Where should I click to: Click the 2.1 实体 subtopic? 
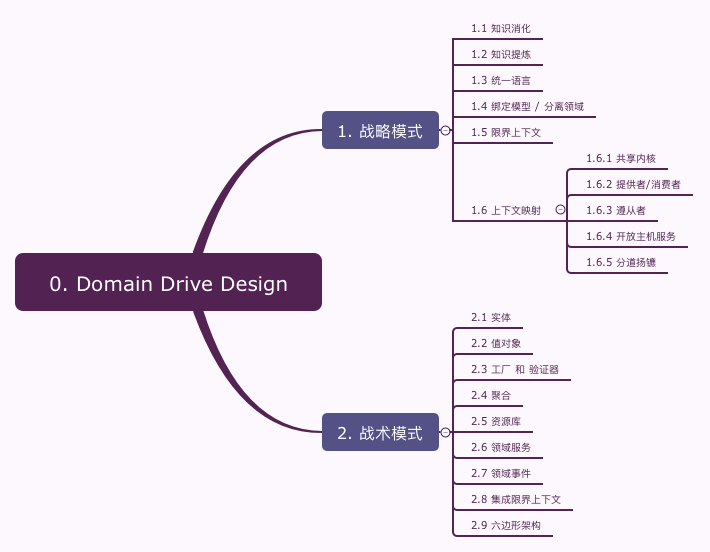coord(491,317)
